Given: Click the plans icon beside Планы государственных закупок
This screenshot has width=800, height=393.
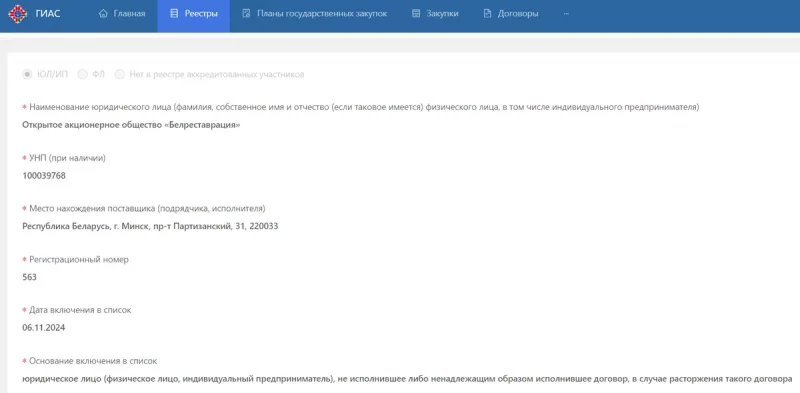Looking at the screenshot, I should click(246, 14).
